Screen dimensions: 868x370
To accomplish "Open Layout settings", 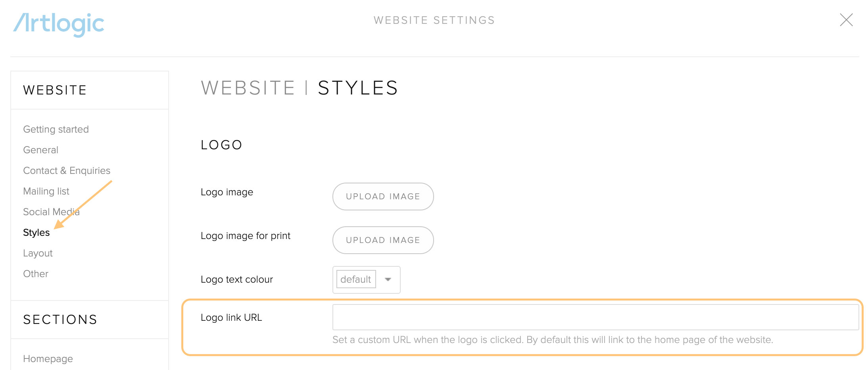I will [x=38, y=253].
